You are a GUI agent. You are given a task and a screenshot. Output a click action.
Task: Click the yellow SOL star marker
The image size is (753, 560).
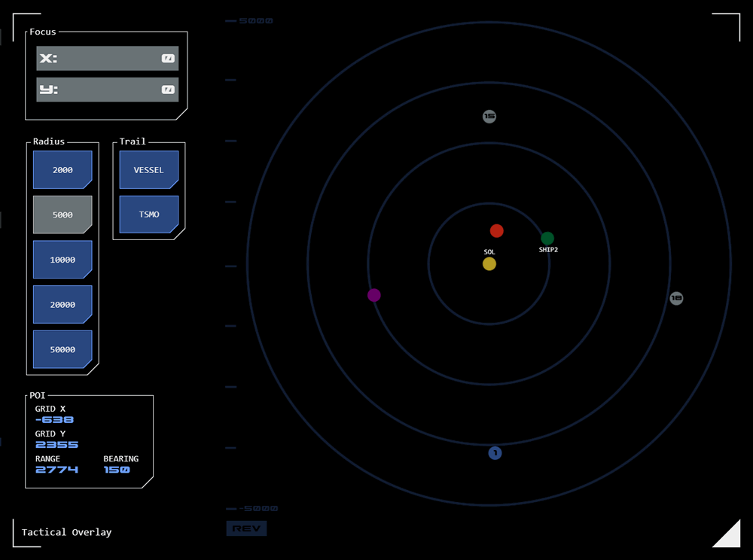[x=489, y=264]
